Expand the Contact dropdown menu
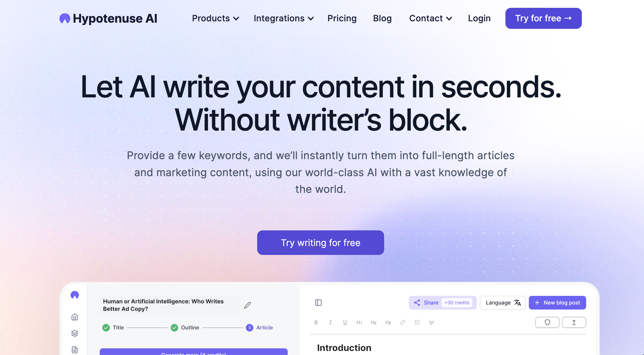Viewport: 644px width, 355px height. pyautogui.click(x=430, y=18)
